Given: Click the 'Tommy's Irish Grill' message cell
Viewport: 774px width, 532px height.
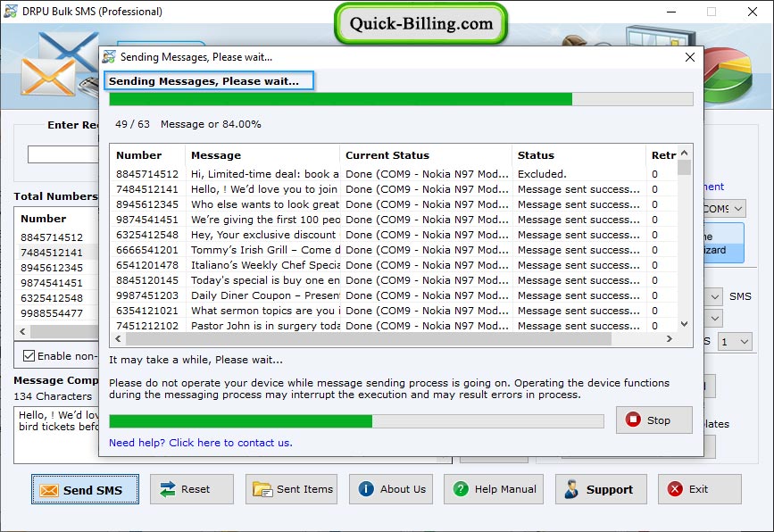Looking at the screenshot, I should click(x=265, y=250).
